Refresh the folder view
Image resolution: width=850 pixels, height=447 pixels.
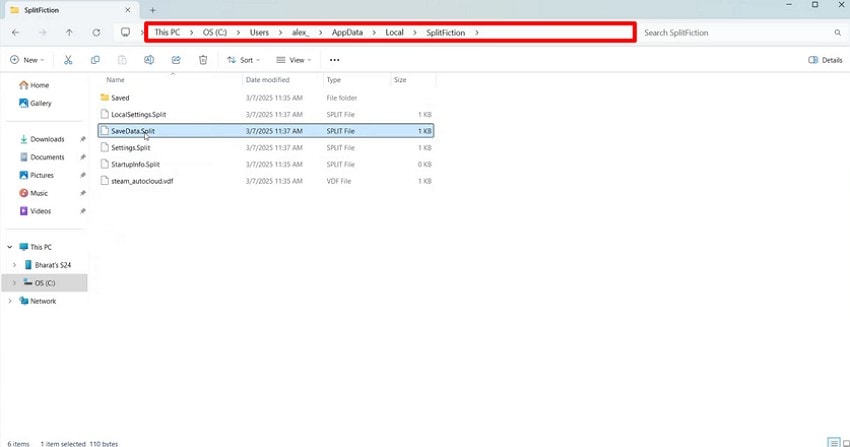click(96, 33)
